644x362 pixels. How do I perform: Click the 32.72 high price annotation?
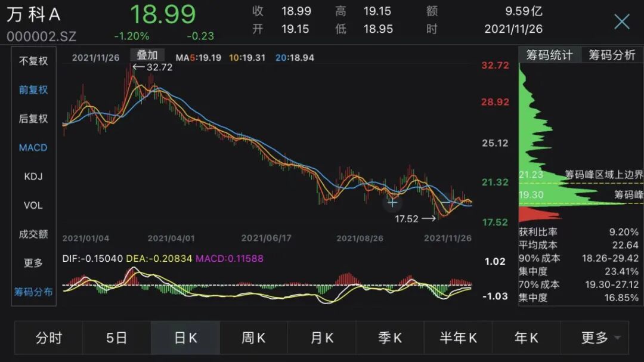click(x=153, y=67)
